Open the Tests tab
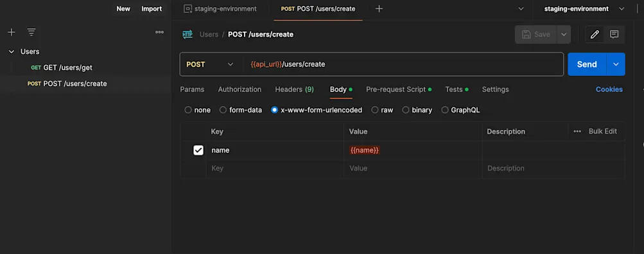 click(x=457, y=89)
